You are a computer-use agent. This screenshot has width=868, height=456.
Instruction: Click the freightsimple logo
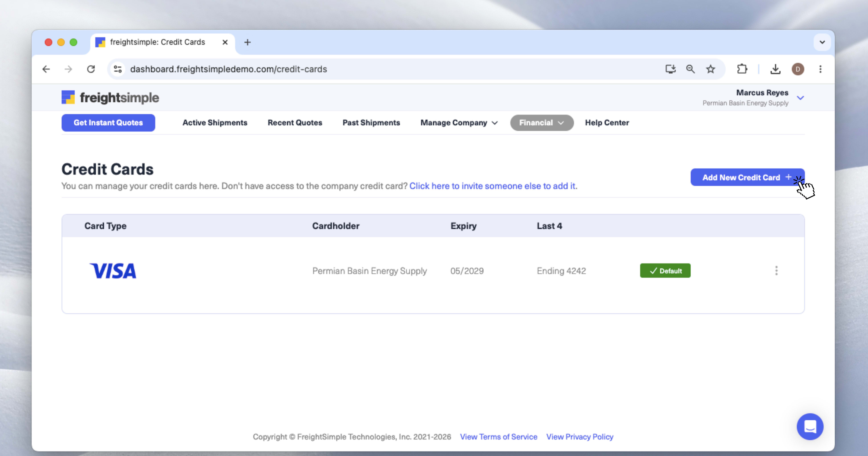(110, 98)
